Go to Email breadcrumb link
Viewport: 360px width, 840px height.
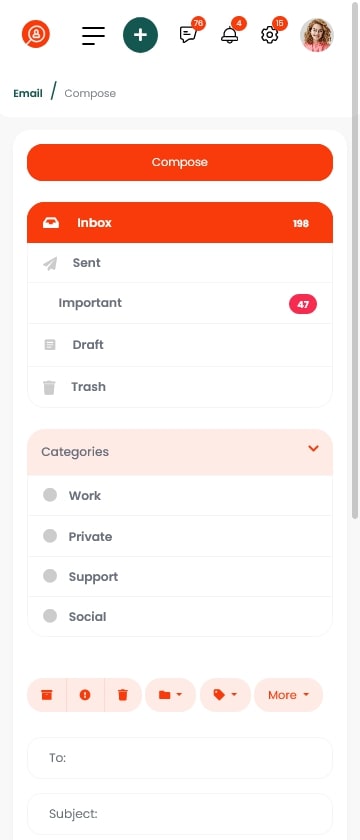point(28,93)
